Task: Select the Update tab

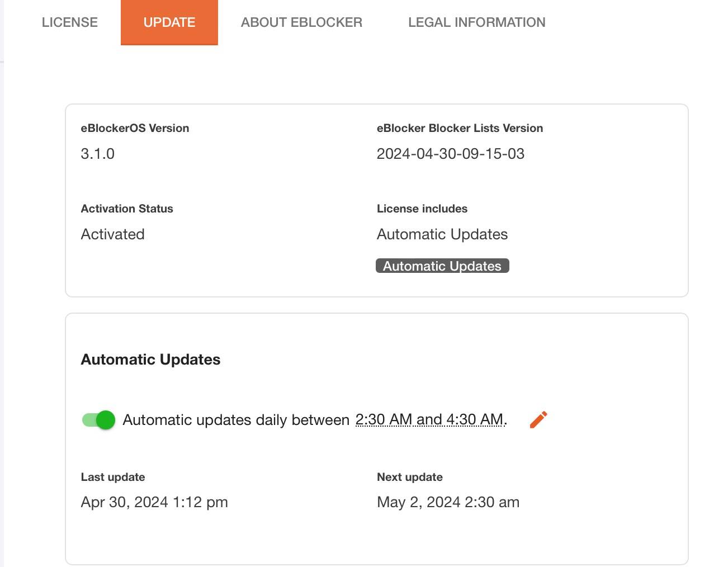Action: tap(169, 22)
